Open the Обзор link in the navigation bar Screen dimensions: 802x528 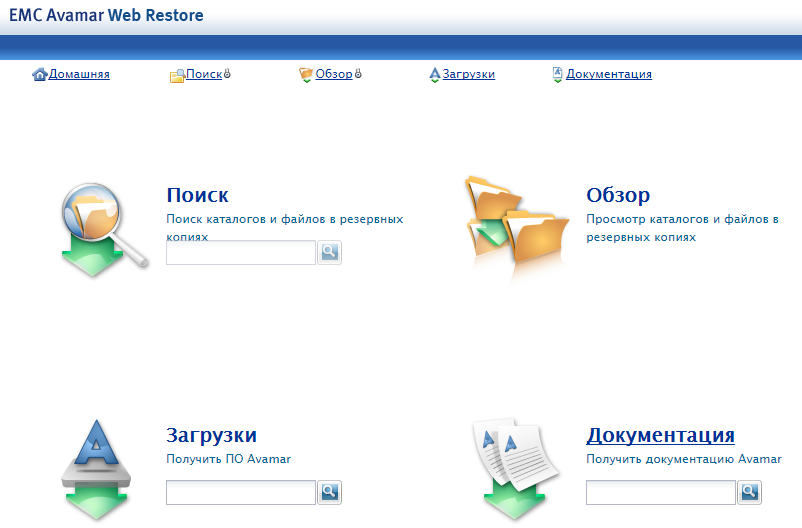(334, 74)
